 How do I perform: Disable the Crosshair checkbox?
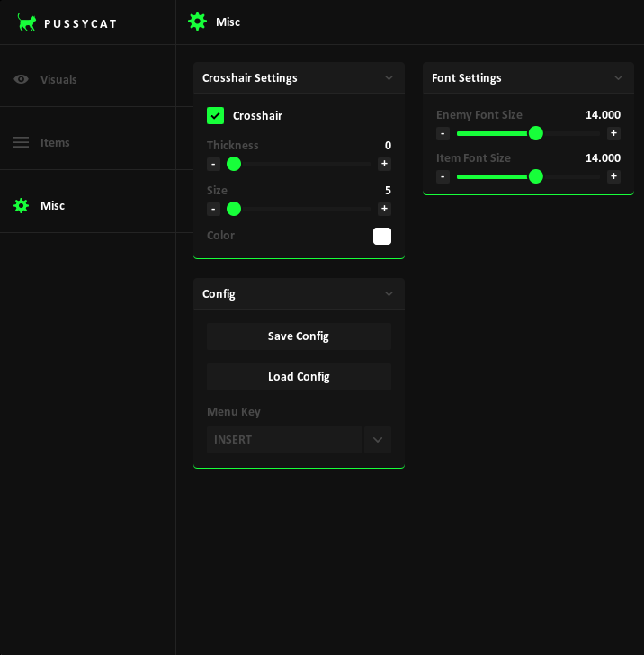[x=215, y=115]
